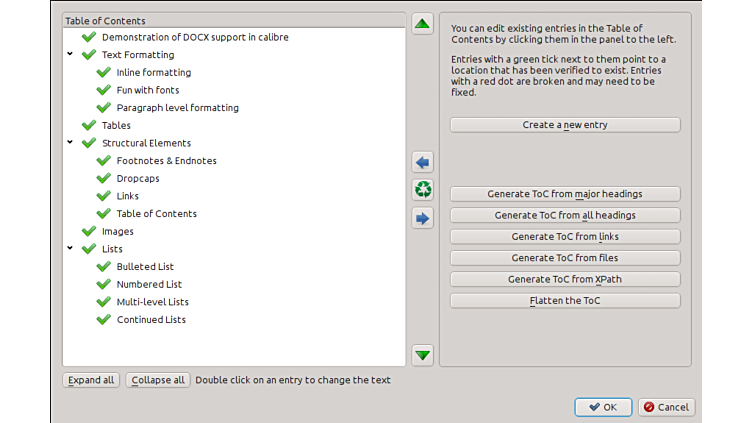Viewport: 752px width, 423px height.
Task: Select the Multi-level Lists entry
Action: 152,302
